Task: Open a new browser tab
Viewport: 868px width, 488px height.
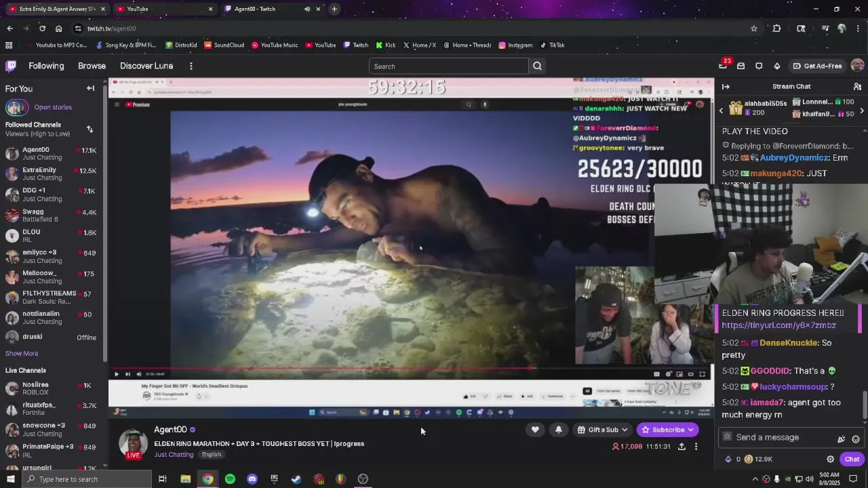Action: pyautogui.click(x=334, y=9)
